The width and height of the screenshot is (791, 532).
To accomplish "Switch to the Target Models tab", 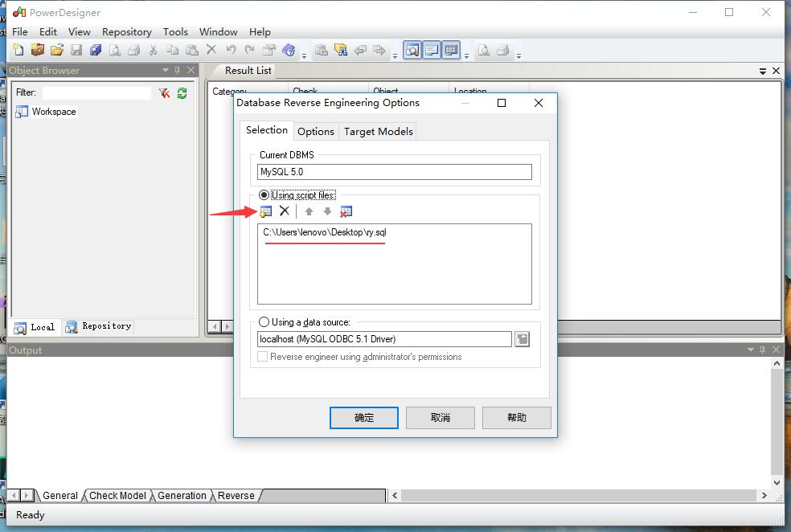I will [x=379, y=132].
